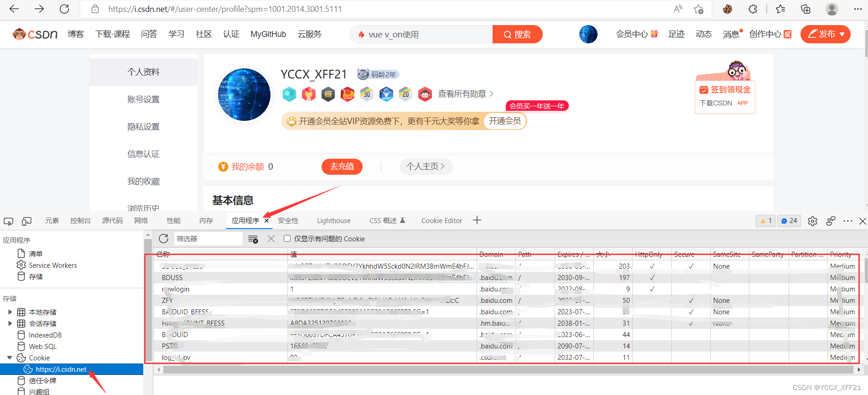
Task: Click the cookie 筛选器 filter field
Action: 208,239
